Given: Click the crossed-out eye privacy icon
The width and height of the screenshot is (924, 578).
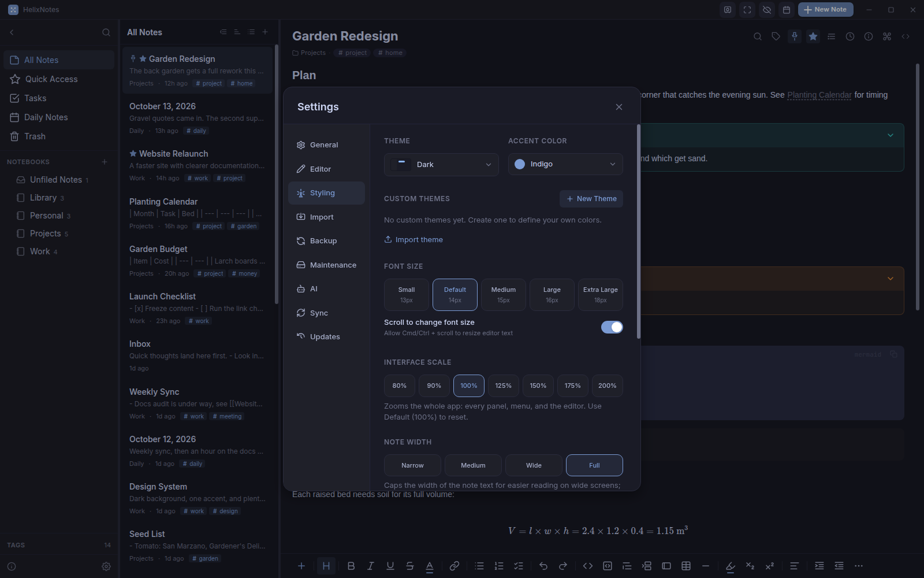Looking at the screenshot, I should point(767,10).
